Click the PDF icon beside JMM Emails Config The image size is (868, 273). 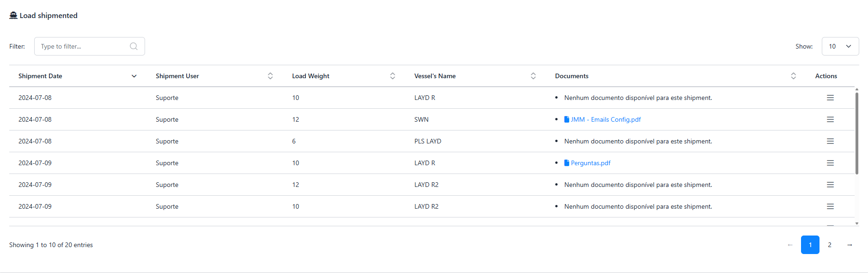[x=567, y=119]
